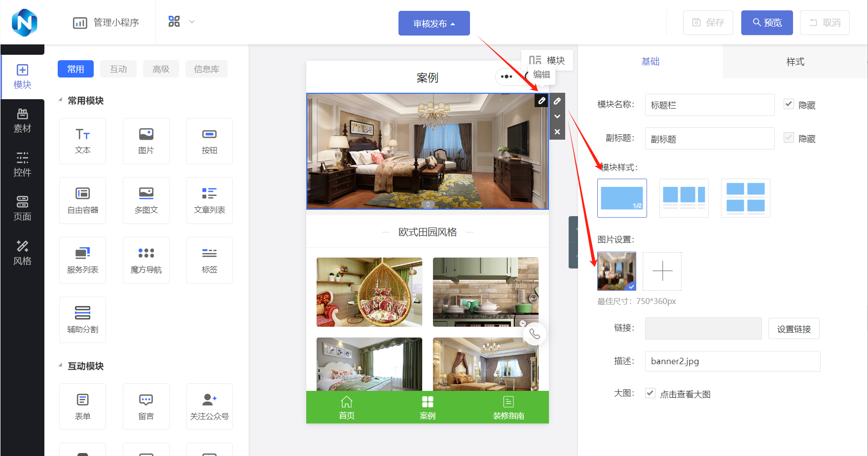The height and width of the screenshot is (456, 868).
Task: Switch to the 样式 tab
Action: [x=795, y=62]
